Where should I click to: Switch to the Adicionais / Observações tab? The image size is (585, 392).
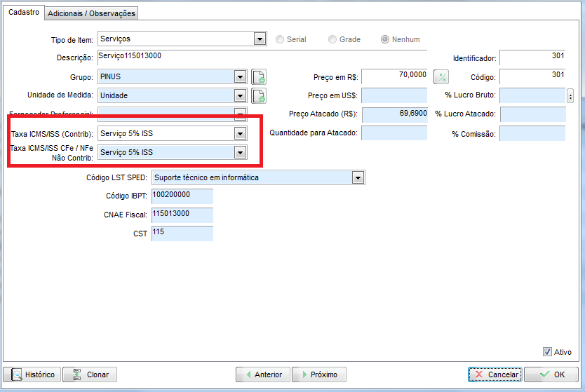coord(91,13)
